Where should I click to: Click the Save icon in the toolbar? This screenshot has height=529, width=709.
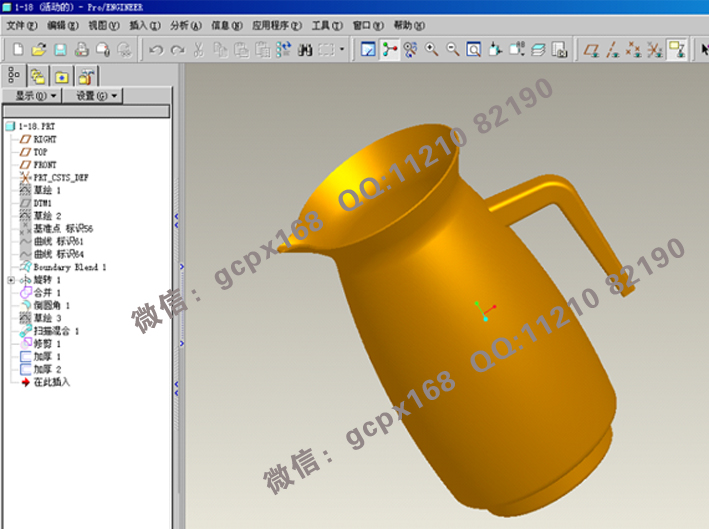pos(60,49)
